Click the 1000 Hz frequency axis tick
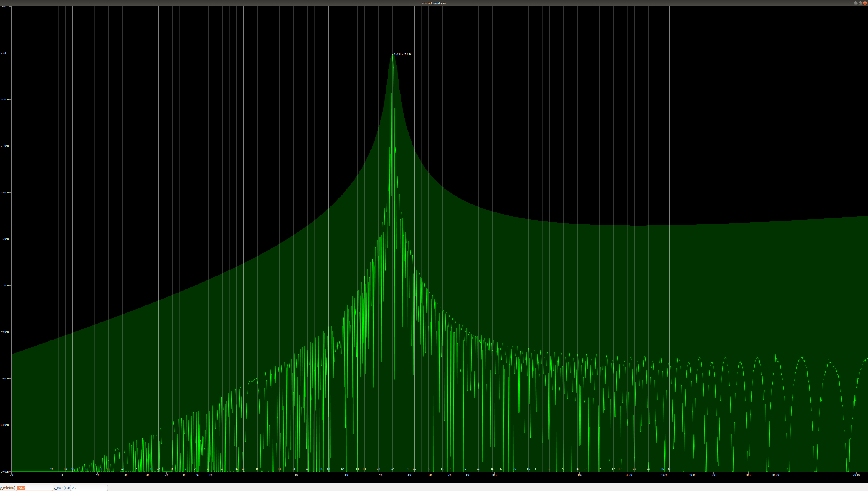The width and height of the screenshot is (868, 491). pos(495,475)
